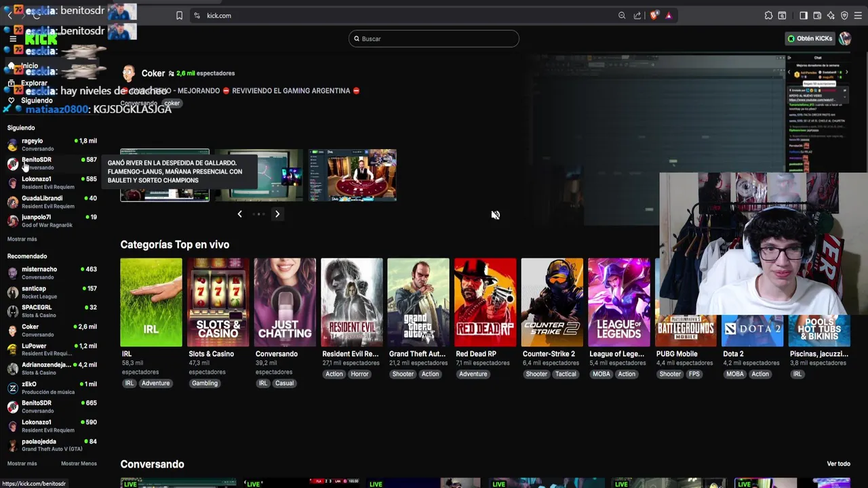Open Adrianozendeja channel in Recomendado
This screenshot has height=488, width=868.
point(52,369)
